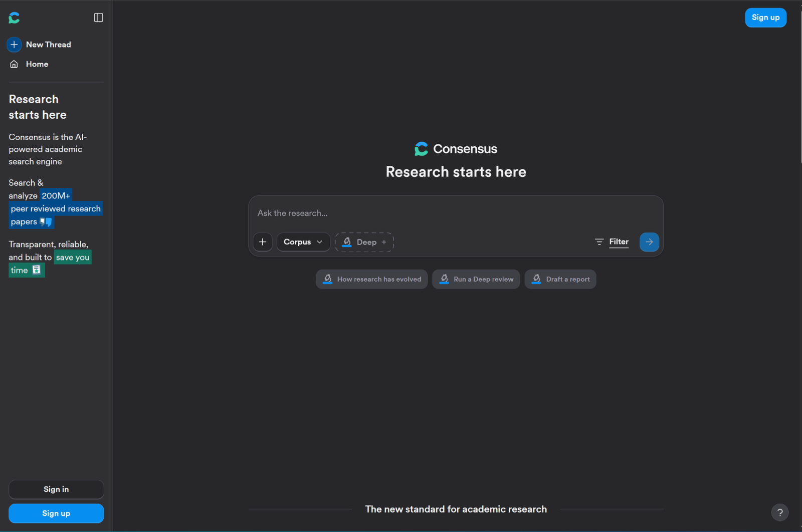
Task: Click the submit arrow button
Action: [x=649, y=242]
